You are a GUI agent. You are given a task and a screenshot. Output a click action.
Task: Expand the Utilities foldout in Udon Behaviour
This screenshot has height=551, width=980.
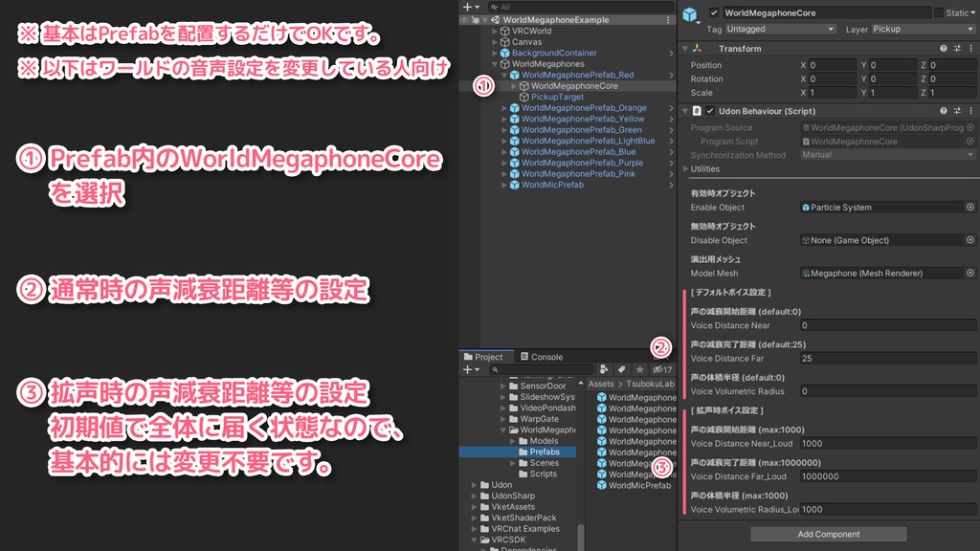pos(686,168)
